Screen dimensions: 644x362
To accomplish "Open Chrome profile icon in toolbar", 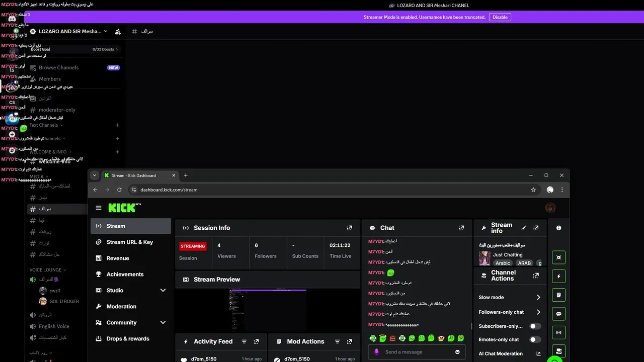I will tap(550, 190).
